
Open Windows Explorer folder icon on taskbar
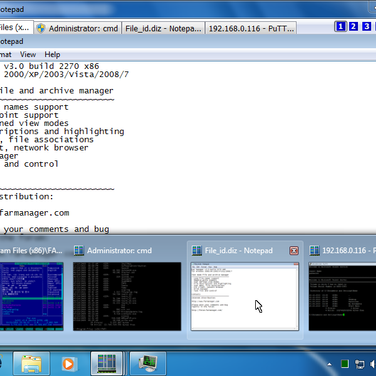click(x=31, y=363)
